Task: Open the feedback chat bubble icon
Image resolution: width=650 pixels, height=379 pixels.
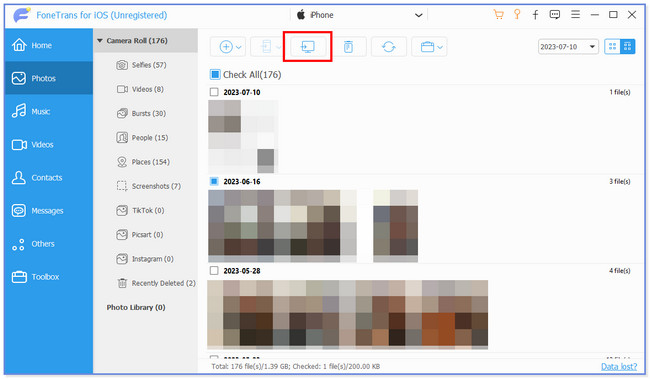Action: point(555,15)
